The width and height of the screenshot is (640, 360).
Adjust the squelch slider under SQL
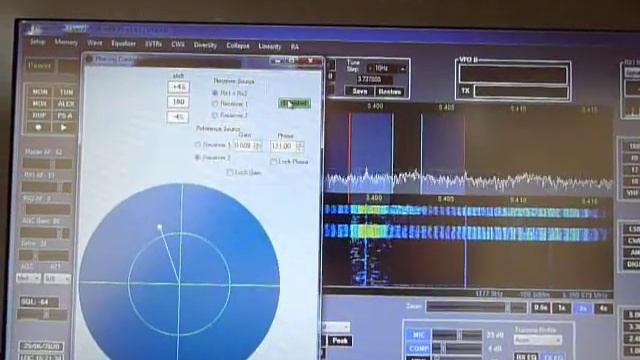[42, 315]
